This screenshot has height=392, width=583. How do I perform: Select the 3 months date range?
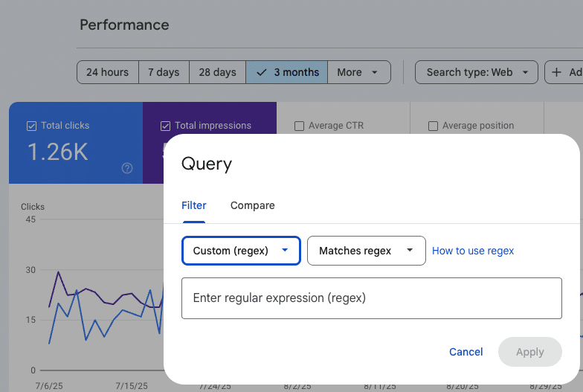coord(287,72)
